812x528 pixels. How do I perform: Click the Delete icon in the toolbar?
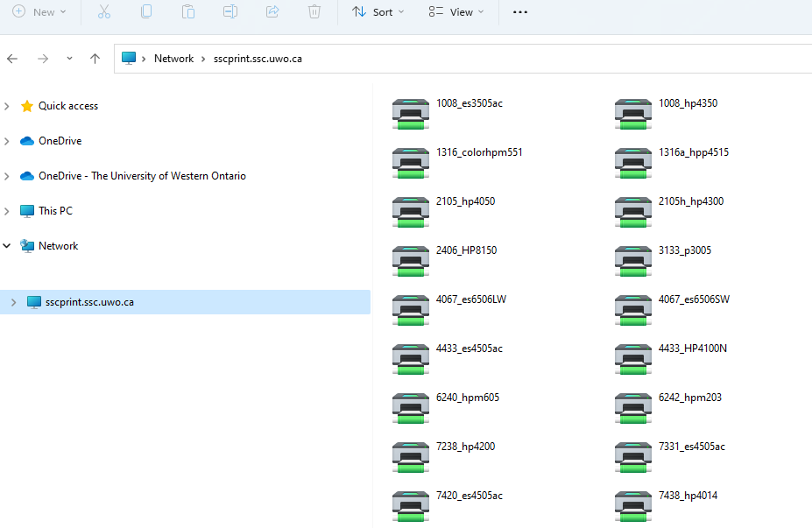(x=314, y=12)
